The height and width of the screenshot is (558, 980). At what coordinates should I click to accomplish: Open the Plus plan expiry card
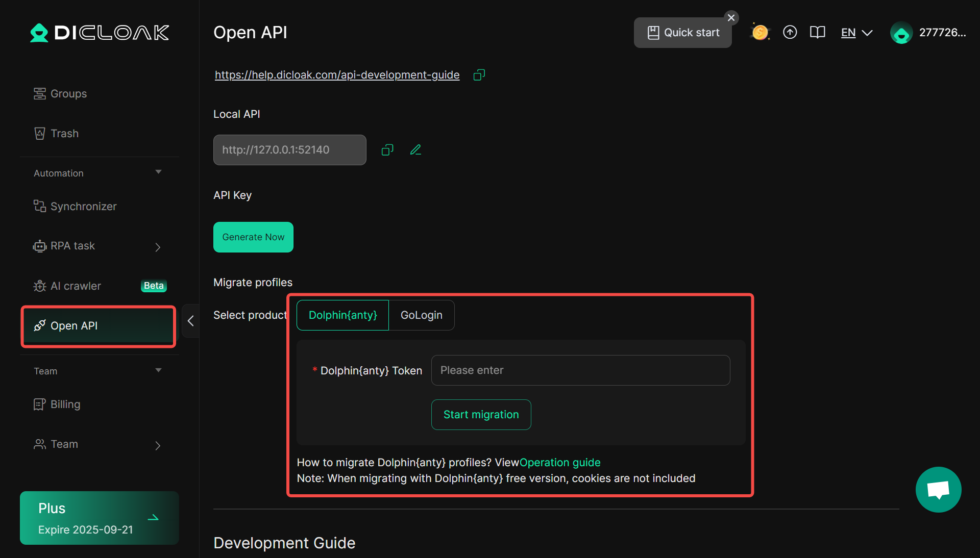pos(100,518)
